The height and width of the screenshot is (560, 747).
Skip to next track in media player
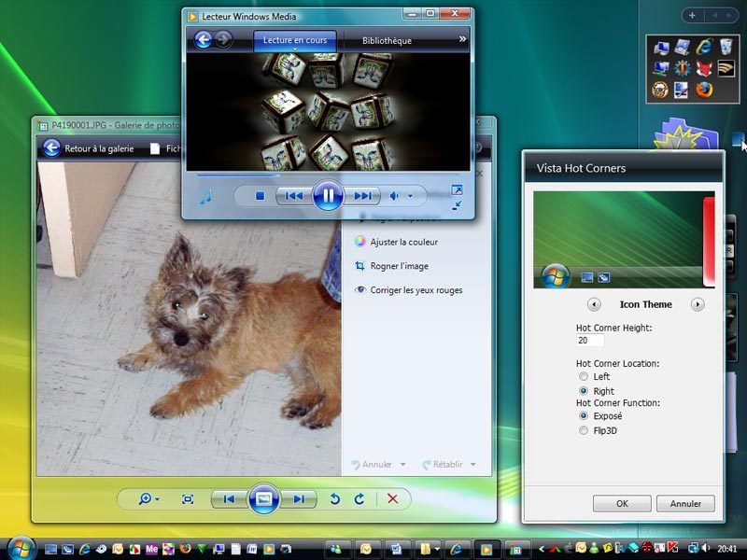(x=362, y=196)
